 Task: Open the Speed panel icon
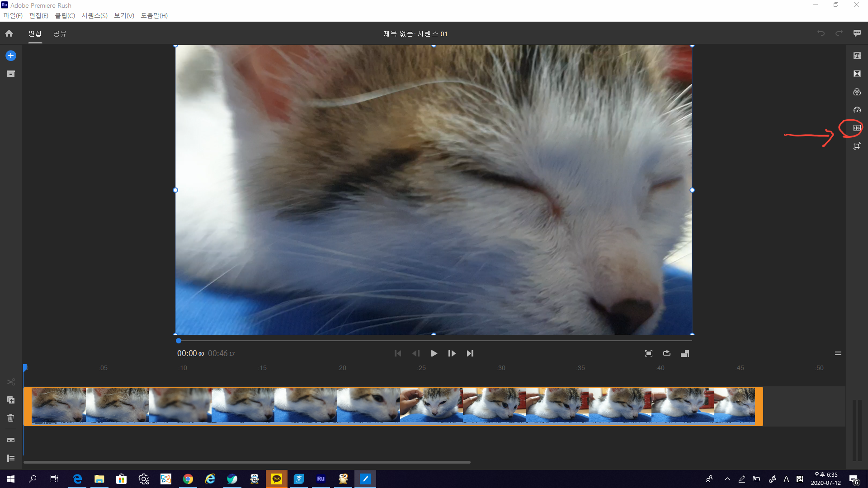click(x=857, y=110)
